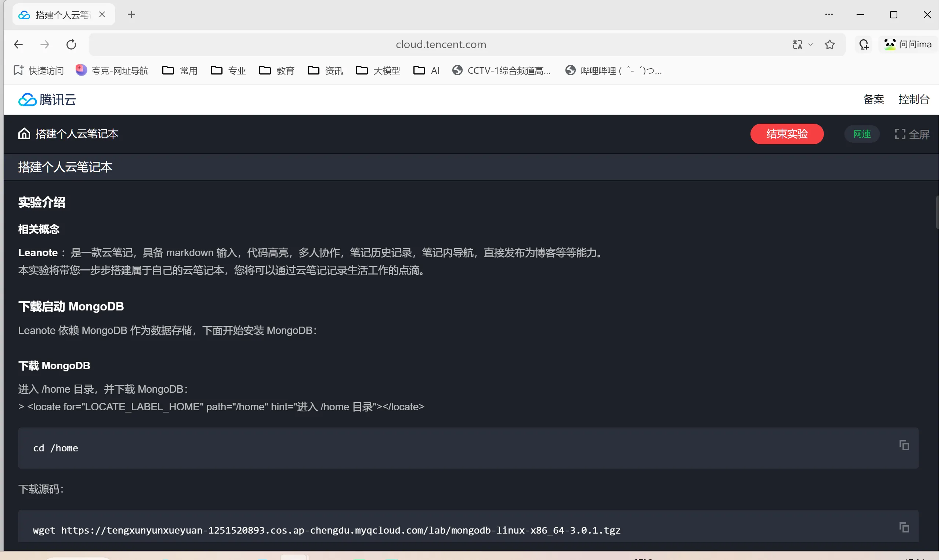Click the green 网速 badge
Screen dimensions: 948x560
tap(862, 134)
